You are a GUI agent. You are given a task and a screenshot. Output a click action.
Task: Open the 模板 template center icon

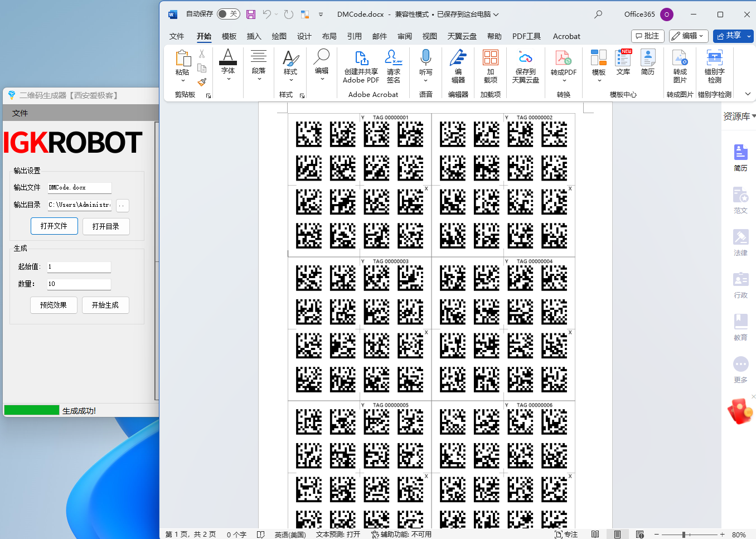tap(599, 66)
